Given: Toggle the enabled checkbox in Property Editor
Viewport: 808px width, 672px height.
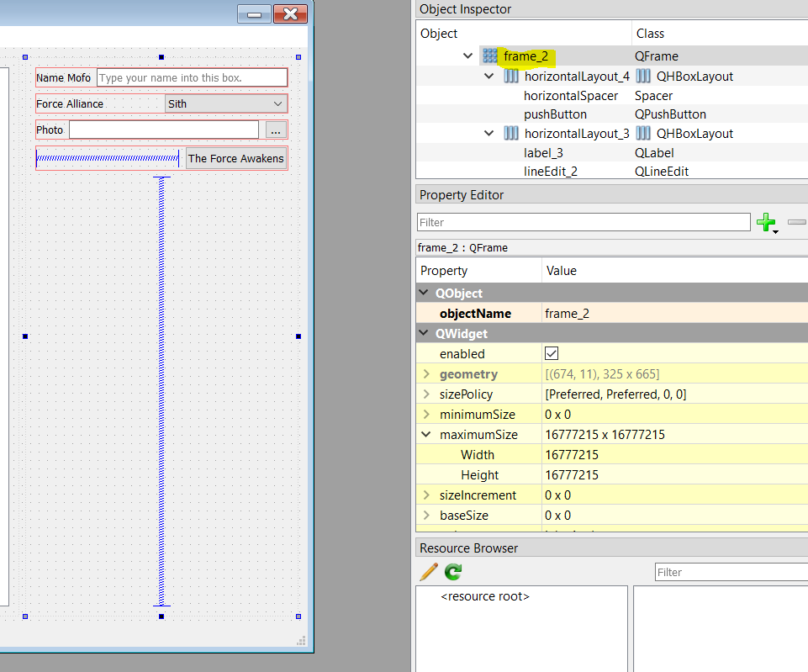Looking at the screenshot, I should coord(551,353).
